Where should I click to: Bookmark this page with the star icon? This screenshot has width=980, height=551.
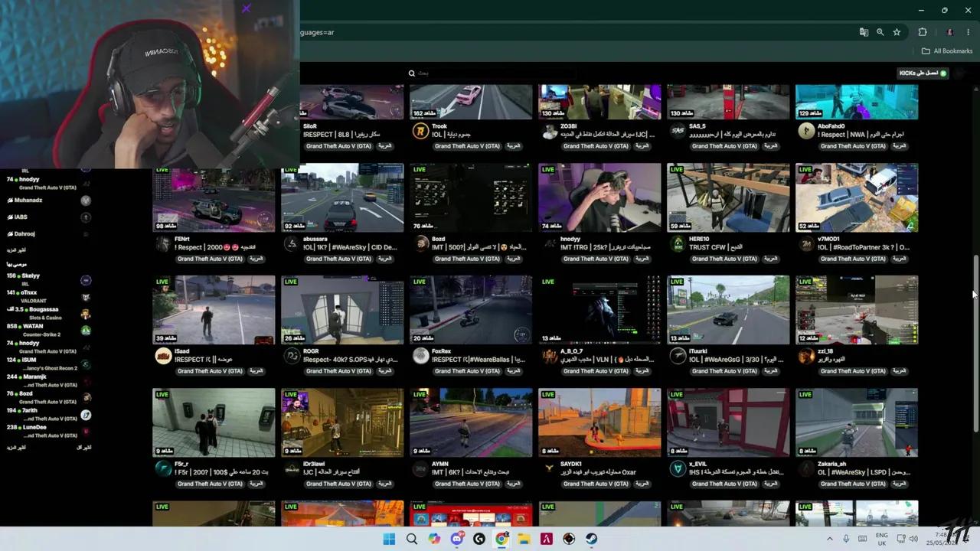click(x=897, y=32)
